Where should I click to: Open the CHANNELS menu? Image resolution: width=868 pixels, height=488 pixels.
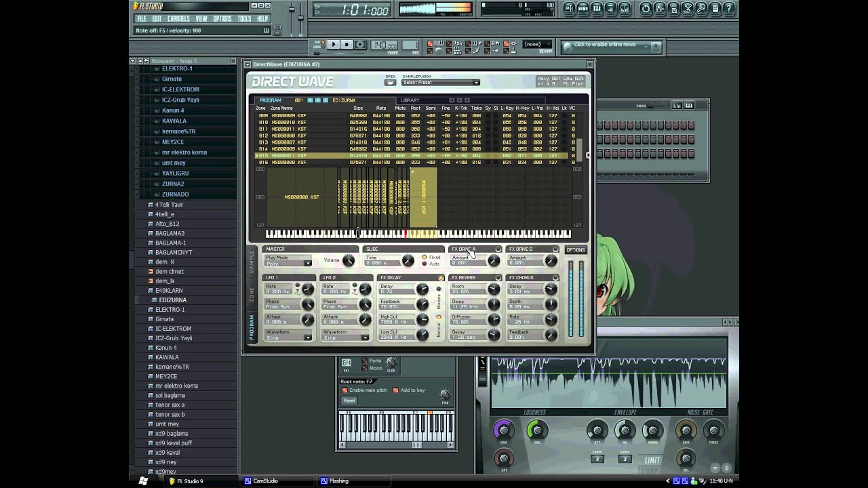tap(178, 18)
